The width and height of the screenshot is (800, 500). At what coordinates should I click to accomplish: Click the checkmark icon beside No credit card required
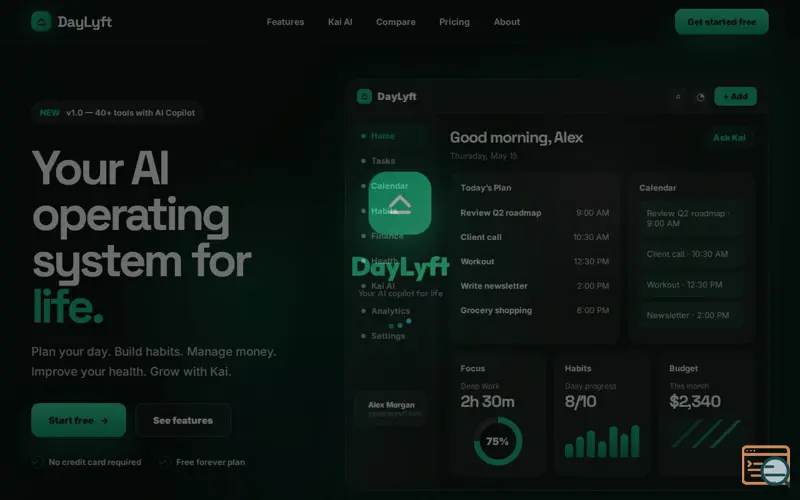point(37,462)
